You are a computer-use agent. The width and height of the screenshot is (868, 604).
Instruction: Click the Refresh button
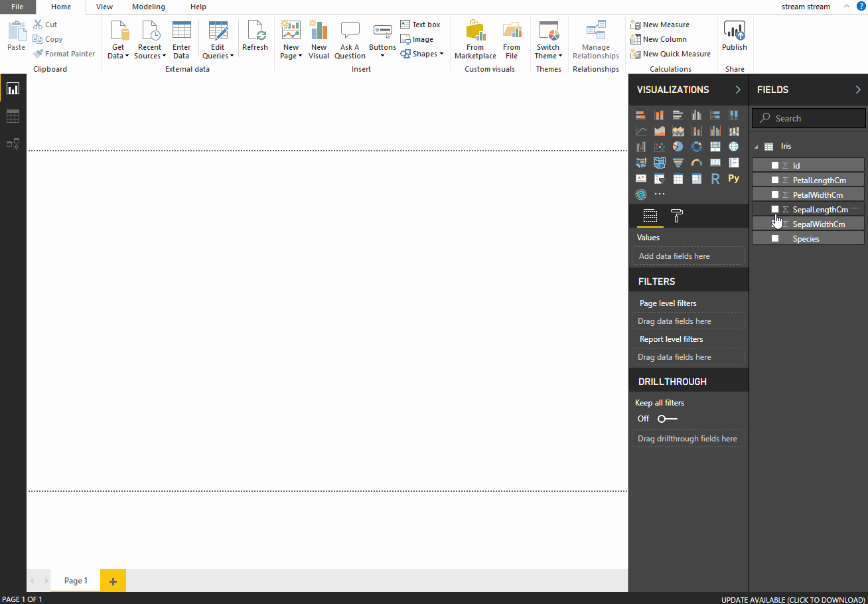[255, 37]
